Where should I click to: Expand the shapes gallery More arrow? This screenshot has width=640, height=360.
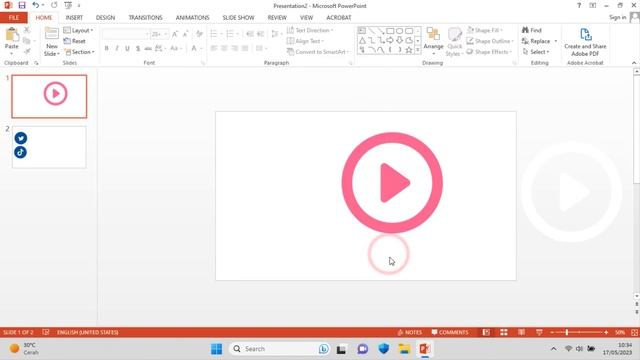(418, 50)
